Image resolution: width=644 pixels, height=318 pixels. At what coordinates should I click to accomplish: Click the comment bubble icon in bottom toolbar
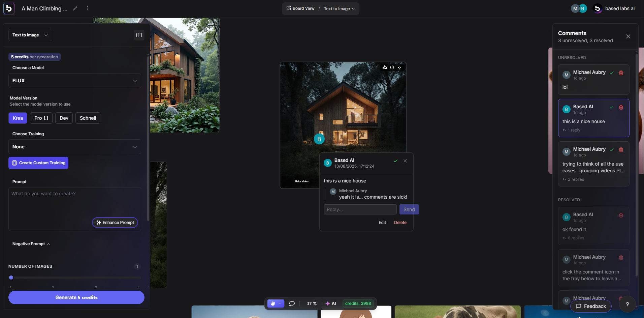(292, 303)
